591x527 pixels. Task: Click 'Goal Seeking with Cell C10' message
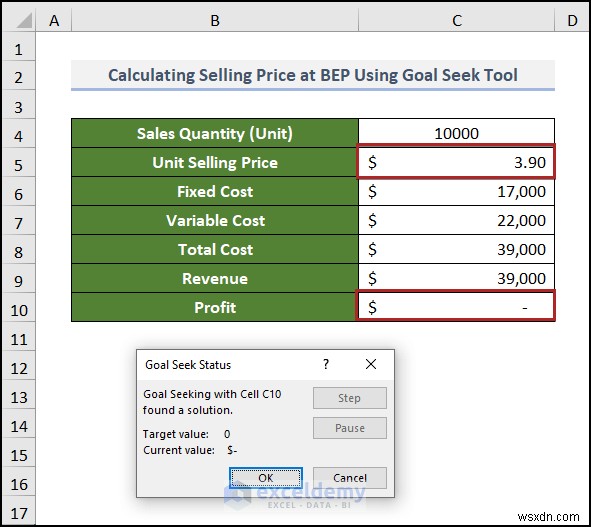point(212,402)
